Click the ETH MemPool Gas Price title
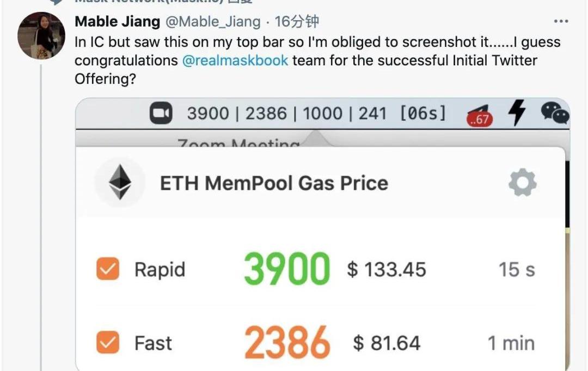 click(274, 183)
